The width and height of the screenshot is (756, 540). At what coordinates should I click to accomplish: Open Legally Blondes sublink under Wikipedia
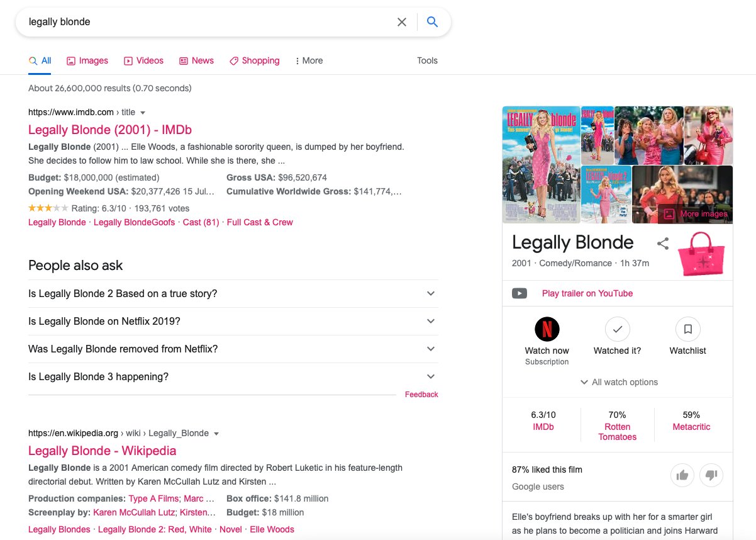pyautogui.click(x=59, y=529)
